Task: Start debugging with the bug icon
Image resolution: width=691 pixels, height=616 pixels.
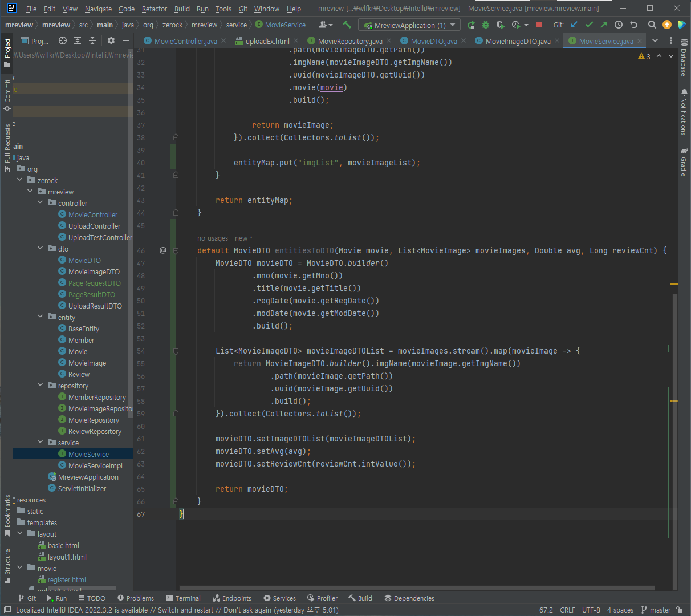Action: [x=486, y=25]
